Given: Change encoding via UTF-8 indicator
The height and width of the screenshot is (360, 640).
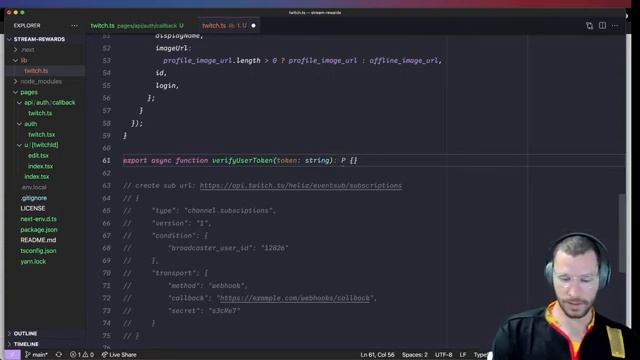Looking at the screenshot, I should (x=443, y=355).
